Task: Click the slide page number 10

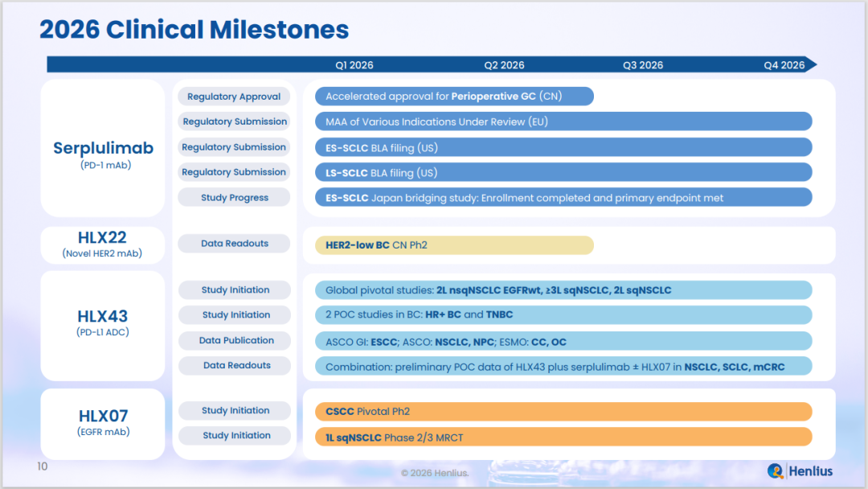Action: [x=43, y=466]
